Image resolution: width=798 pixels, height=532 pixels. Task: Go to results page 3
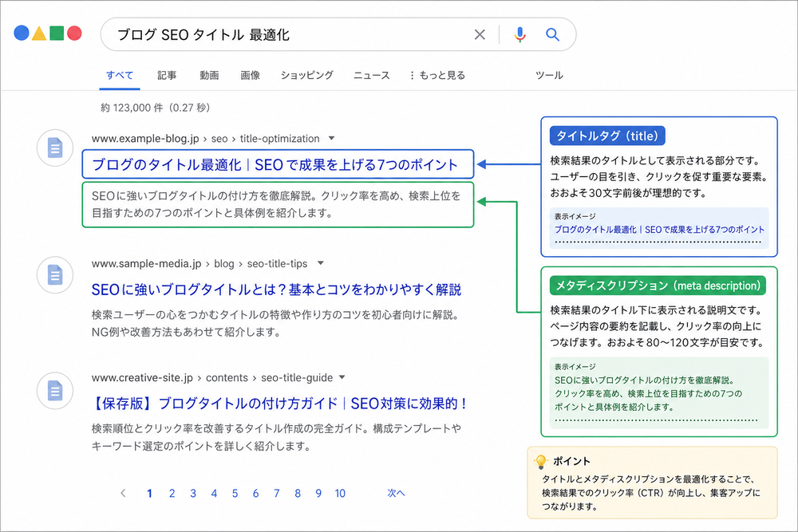[x=193, y=493]
